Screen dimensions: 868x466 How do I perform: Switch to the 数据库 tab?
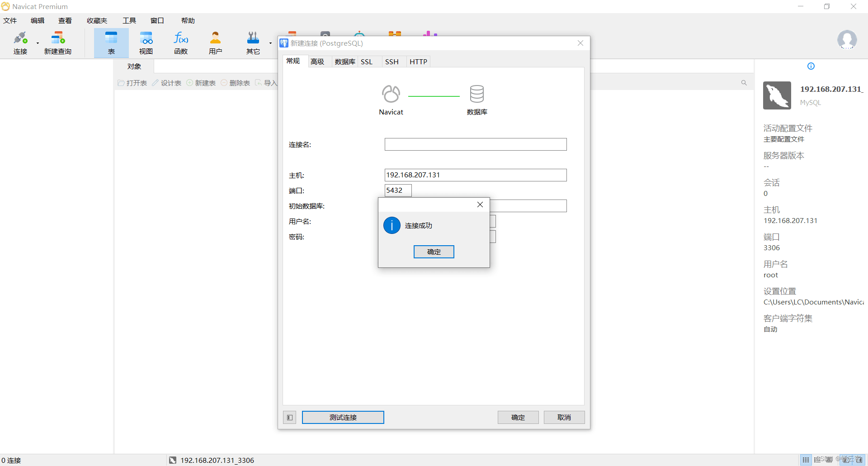point(345,62)
